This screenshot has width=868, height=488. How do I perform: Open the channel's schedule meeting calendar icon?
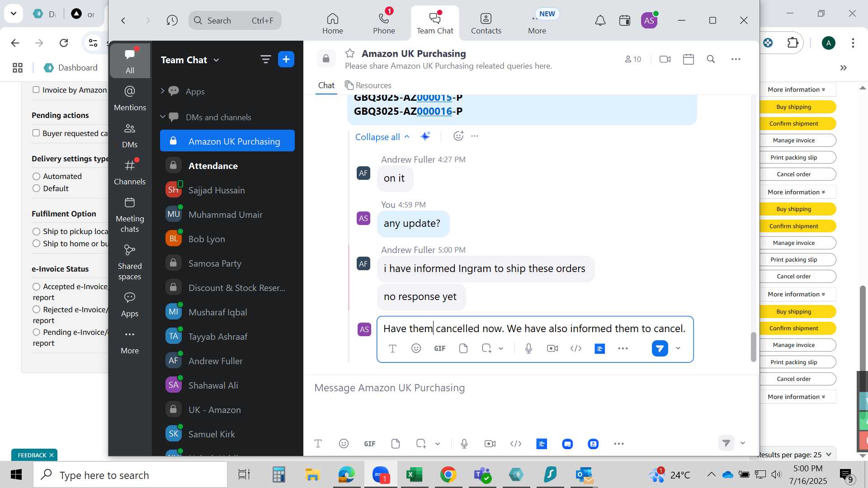tap(689, 59)
